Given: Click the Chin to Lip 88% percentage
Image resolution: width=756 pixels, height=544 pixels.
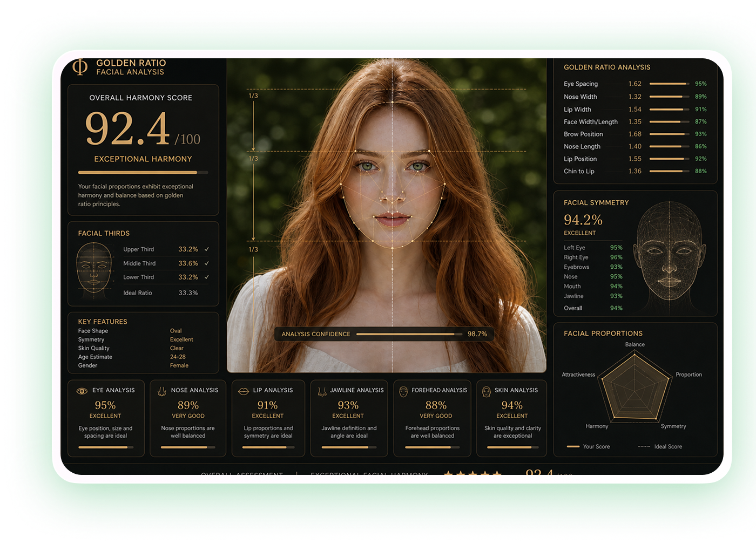Looking at the screenshot, I should (x=701, y=171).
